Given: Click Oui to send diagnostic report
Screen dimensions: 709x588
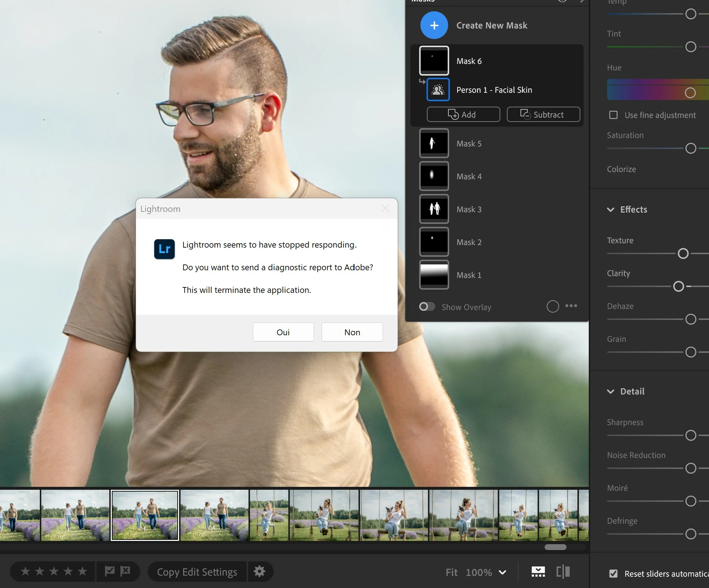Looking at the screenshot, I should [283, 332].
